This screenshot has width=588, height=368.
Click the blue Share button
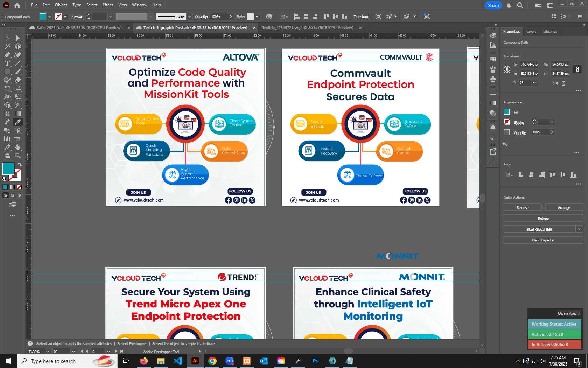(493, 5)
